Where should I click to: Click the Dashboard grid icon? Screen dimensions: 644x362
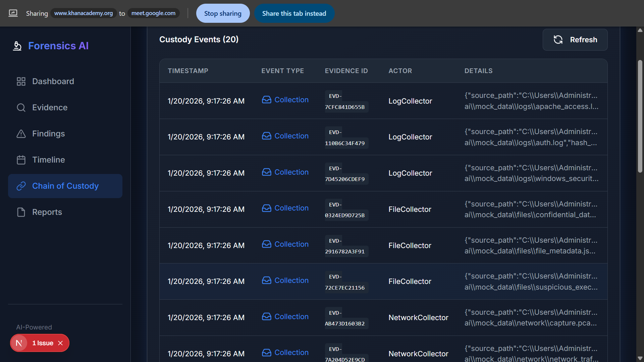point(21,81)
